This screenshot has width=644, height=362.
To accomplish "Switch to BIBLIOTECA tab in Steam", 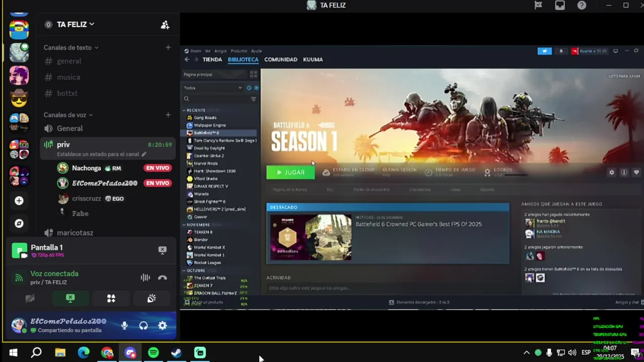I will point(243,59).
